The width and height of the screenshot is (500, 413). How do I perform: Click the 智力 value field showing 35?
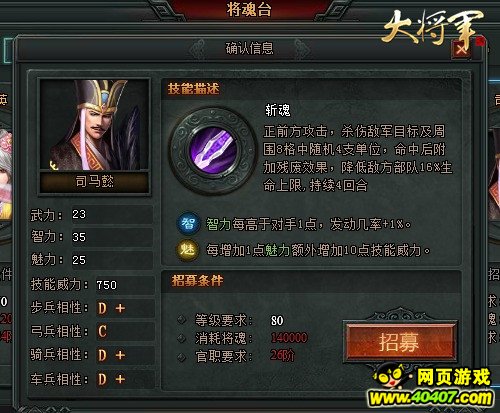click(x=112, y=237)
